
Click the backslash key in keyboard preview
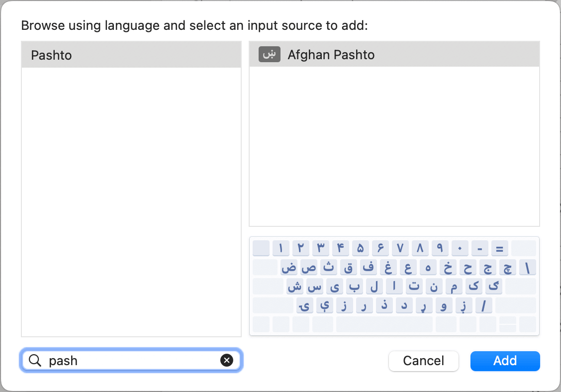point(527,267)
